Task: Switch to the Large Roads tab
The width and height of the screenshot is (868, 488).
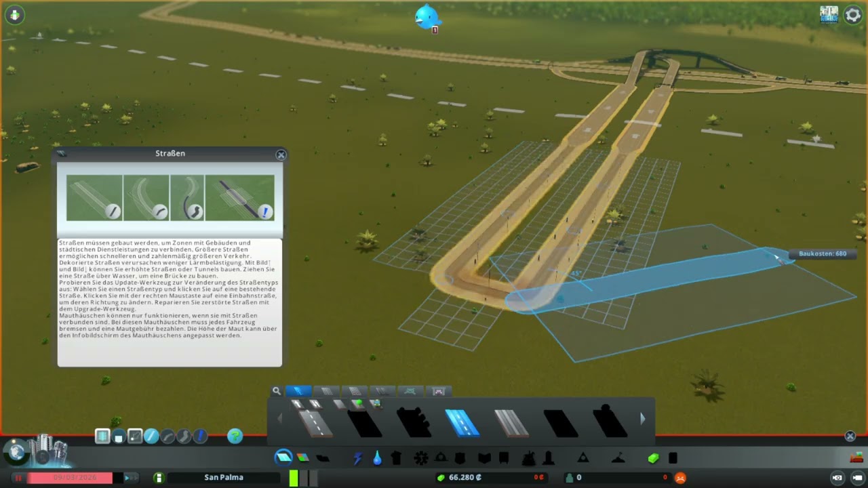Action: tap(354, 391)
